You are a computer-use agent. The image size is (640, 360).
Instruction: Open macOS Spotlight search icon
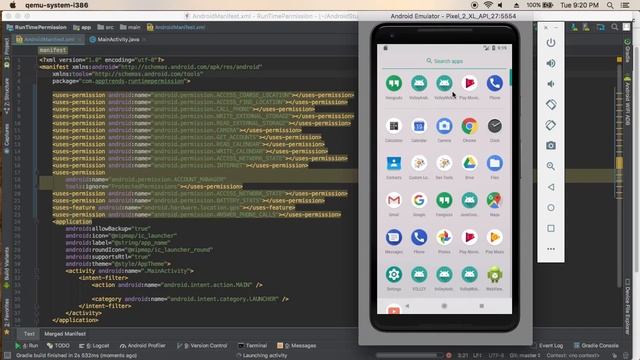click(x=610, y=5)
